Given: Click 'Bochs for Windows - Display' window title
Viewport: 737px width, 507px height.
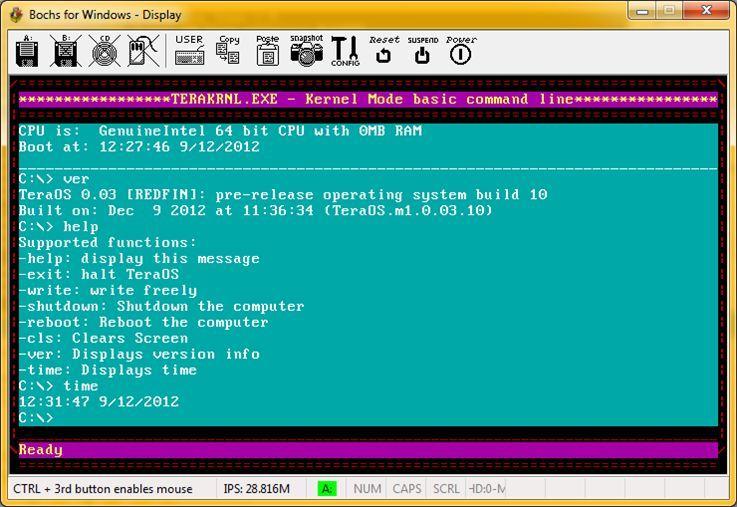Looking at the screenshot, I should pyautogui.click(x=105, y=15).
